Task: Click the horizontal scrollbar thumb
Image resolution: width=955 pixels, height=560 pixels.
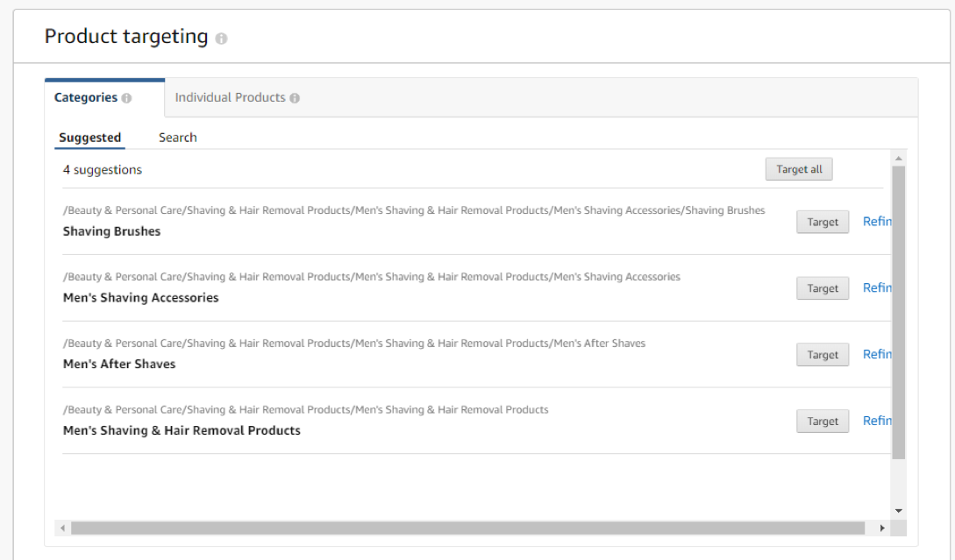Action: pyautogui.click(x=467, y=528)
